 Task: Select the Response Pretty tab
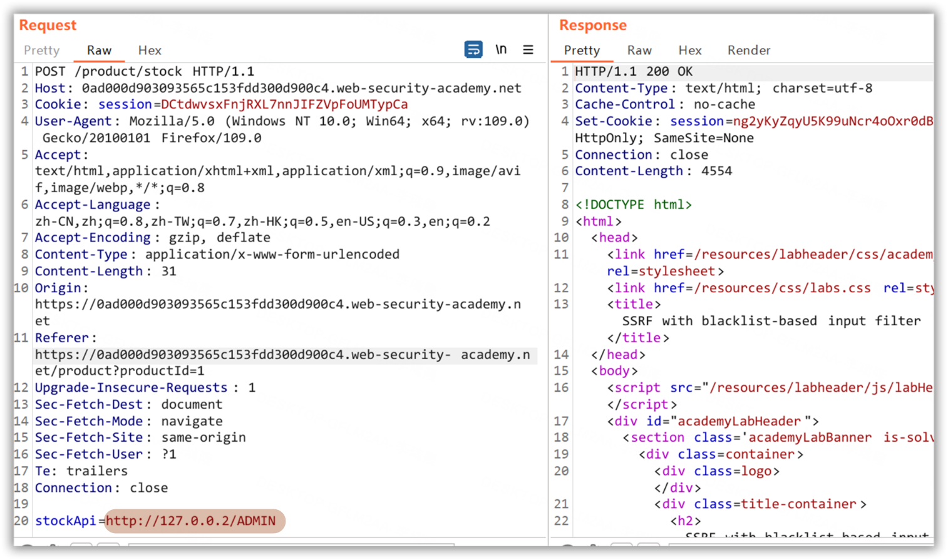582,50
